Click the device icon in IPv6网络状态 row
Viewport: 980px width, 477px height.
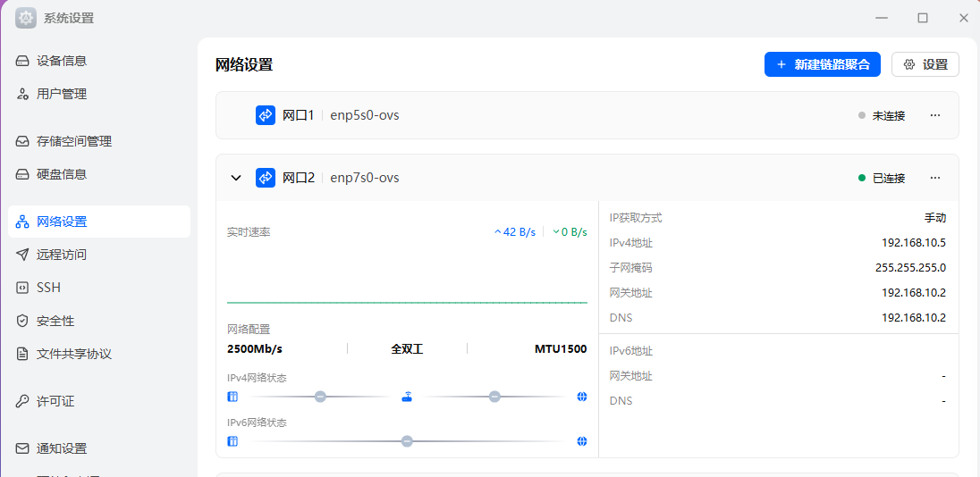[232, 441]
